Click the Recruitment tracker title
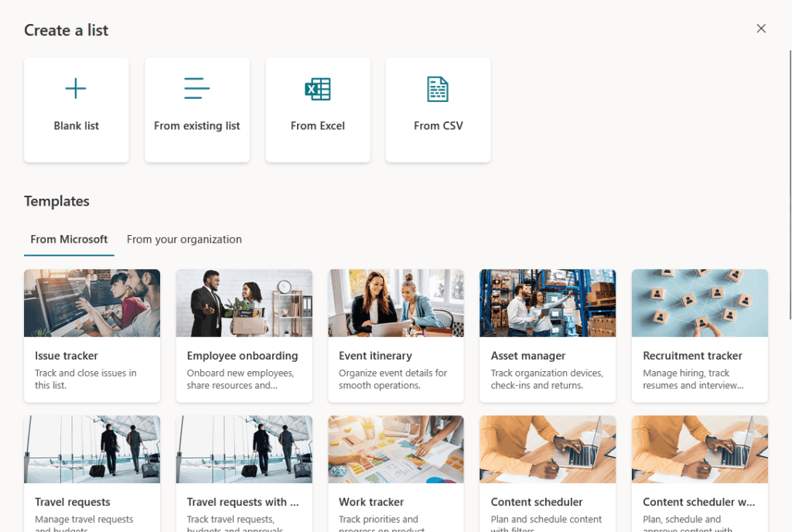Viewport: 792px width, 532px height. pyautogui.click(x=692, y=356)
